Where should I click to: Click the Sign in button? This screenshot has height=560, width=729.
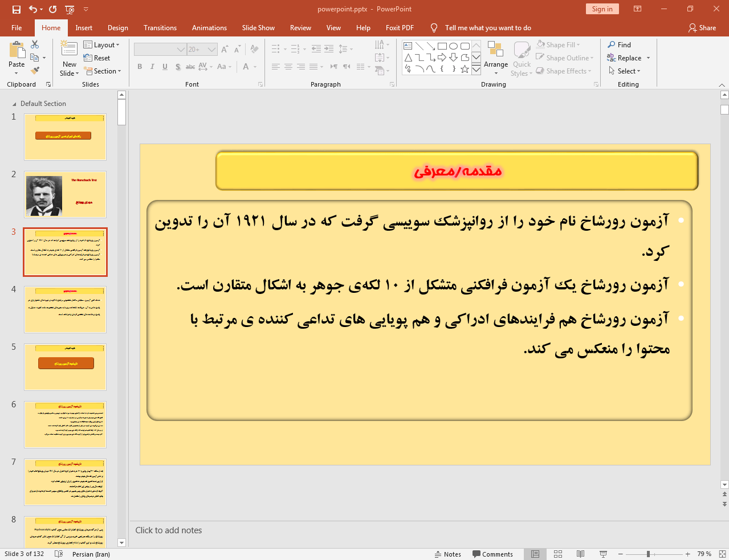point(602,9)
